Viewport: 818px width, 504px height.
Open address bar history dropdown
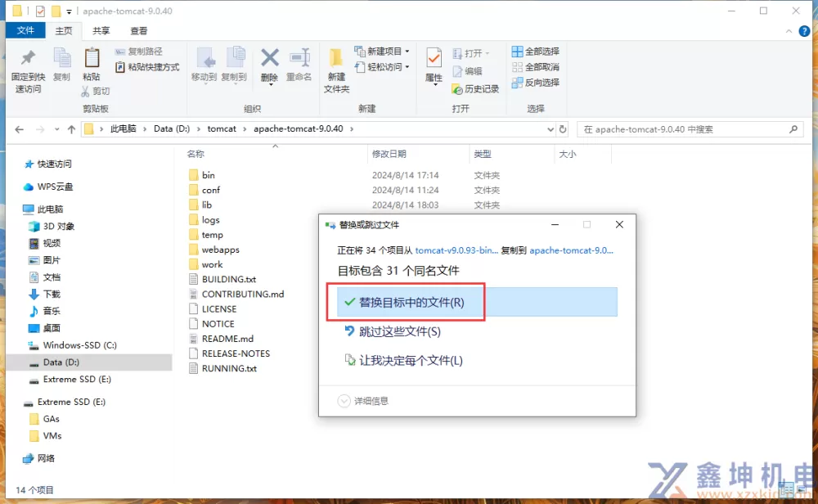pos(551,129)
